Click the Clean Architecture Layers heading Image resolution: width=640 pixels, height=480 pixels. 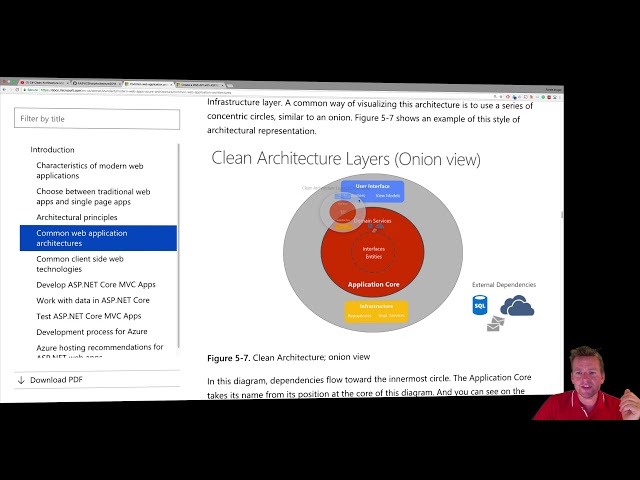coord(346,158)
